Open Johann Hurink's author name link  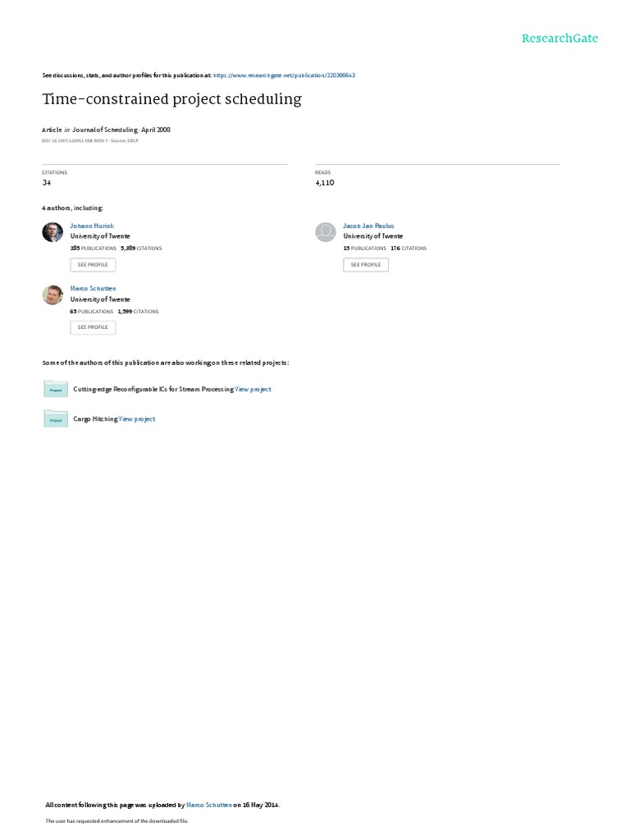coord(92,226)
